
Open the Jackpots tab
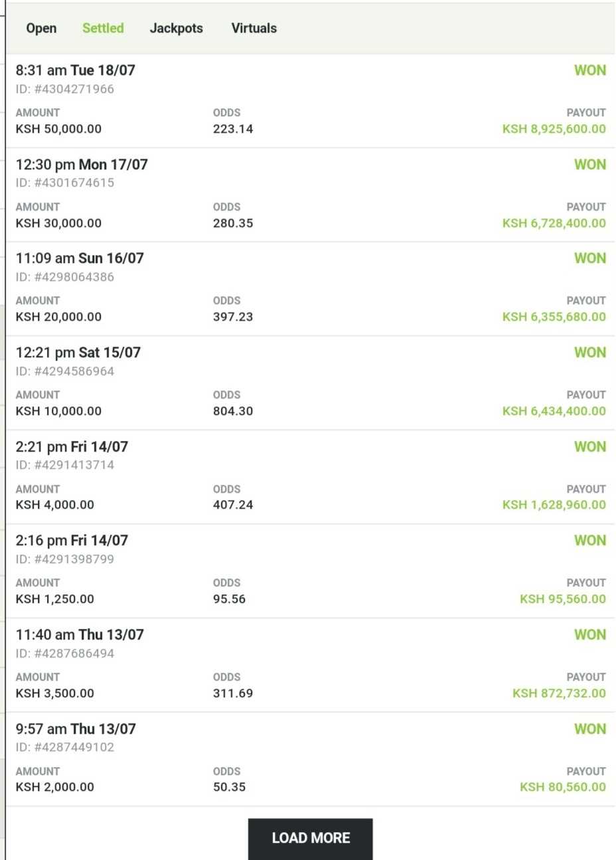tap(176, 29)
